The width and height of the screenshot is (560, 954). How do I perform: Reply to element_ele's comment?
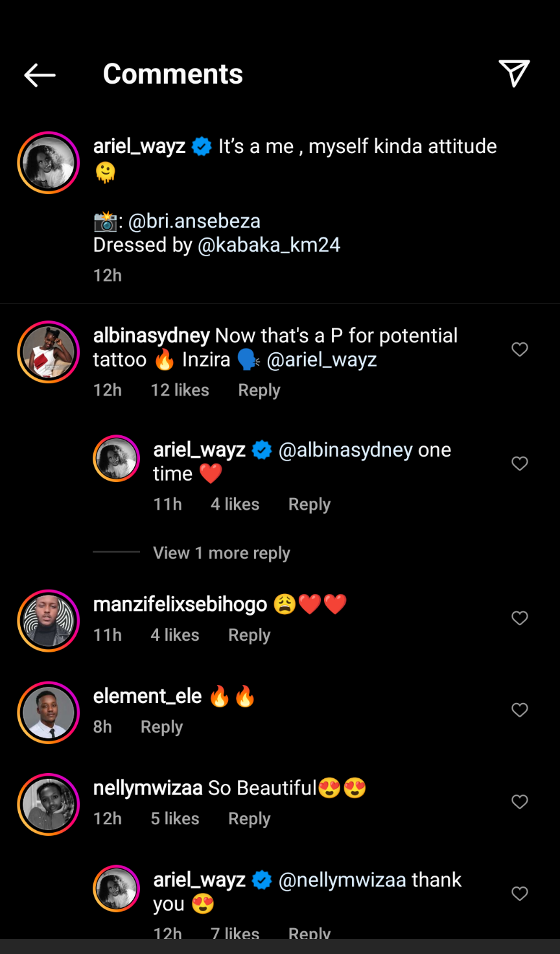click(161, 727)
